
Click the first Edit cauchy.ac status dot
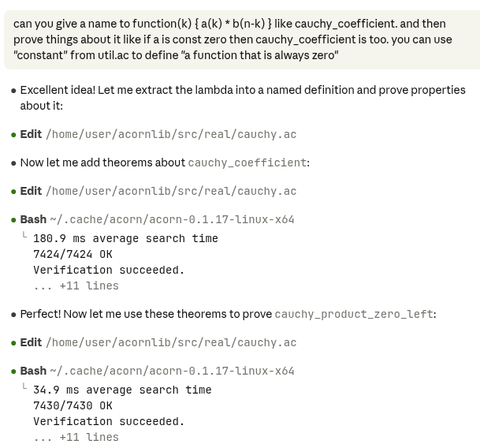[13, 135]
